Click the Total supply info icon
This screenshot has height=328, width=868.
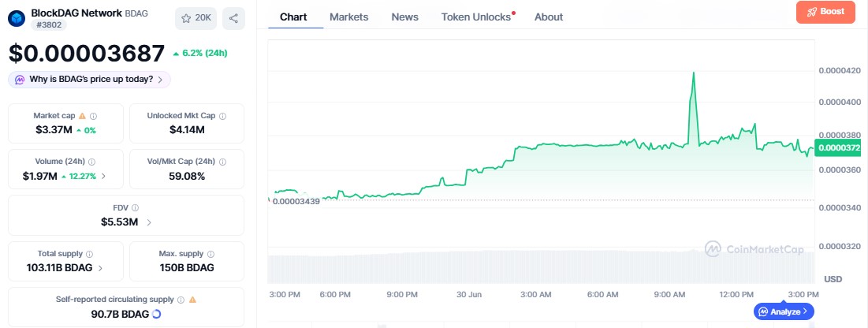point(90,254)
